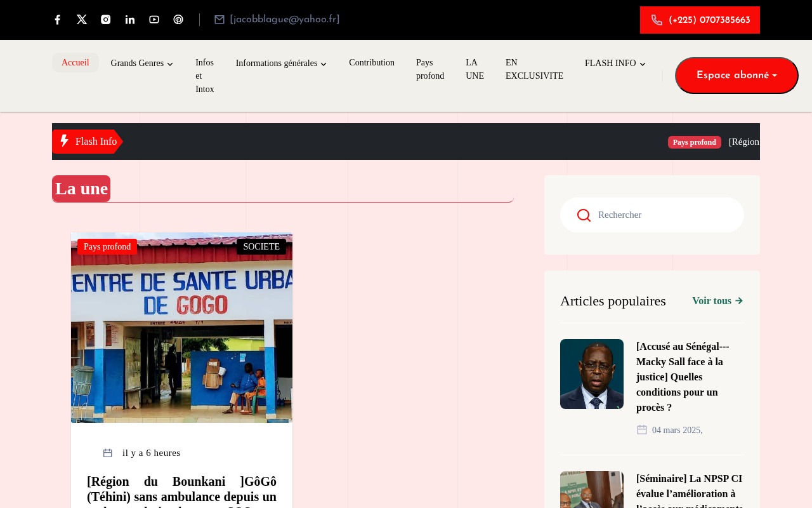This screenshot has height=508, width=812.
Task: Open the Facebook social icon
Action: click(x=57, y=20)
